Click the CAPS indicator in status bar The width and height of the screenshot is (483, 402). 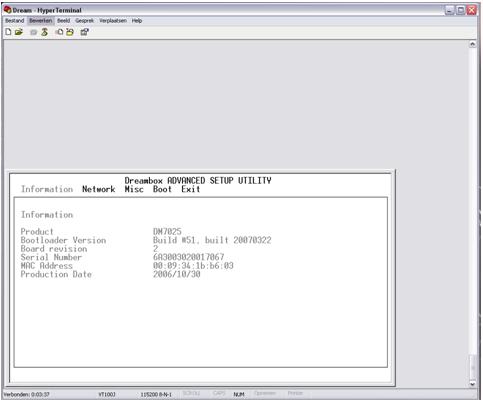[x=219, y=393]
